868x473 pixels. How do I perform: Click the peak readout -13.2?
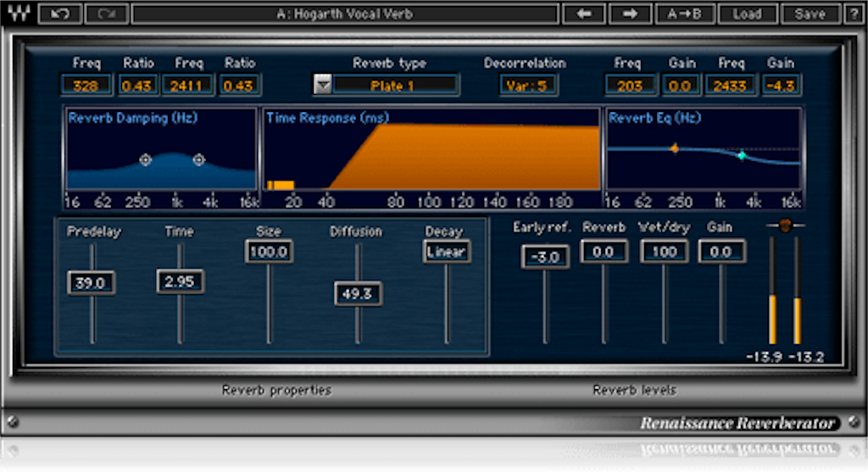(806, 357)
